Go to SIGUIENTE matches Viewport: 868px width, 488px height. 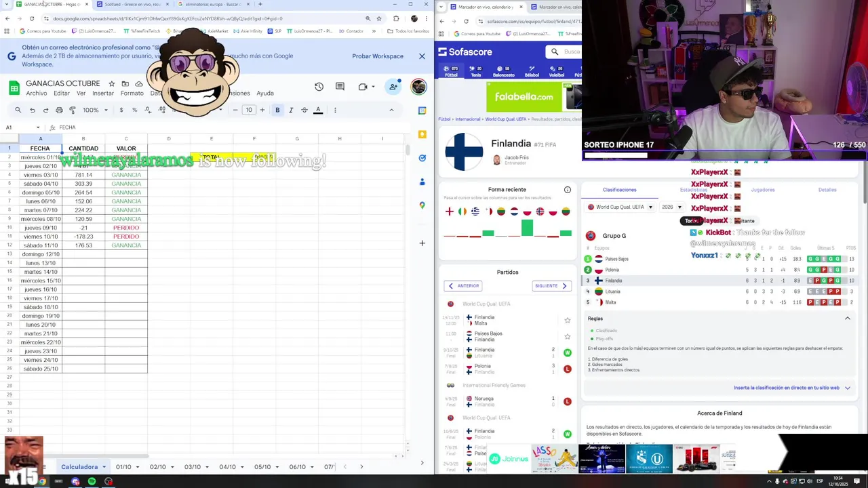click(551, 286)
